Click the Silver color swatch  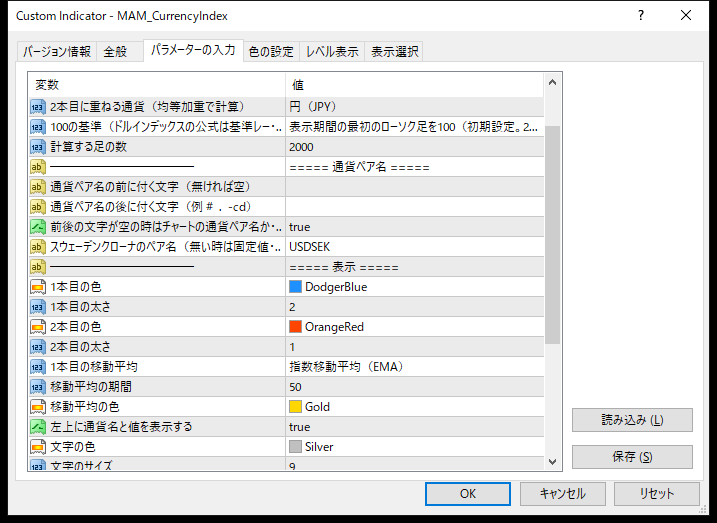(295, 447)
